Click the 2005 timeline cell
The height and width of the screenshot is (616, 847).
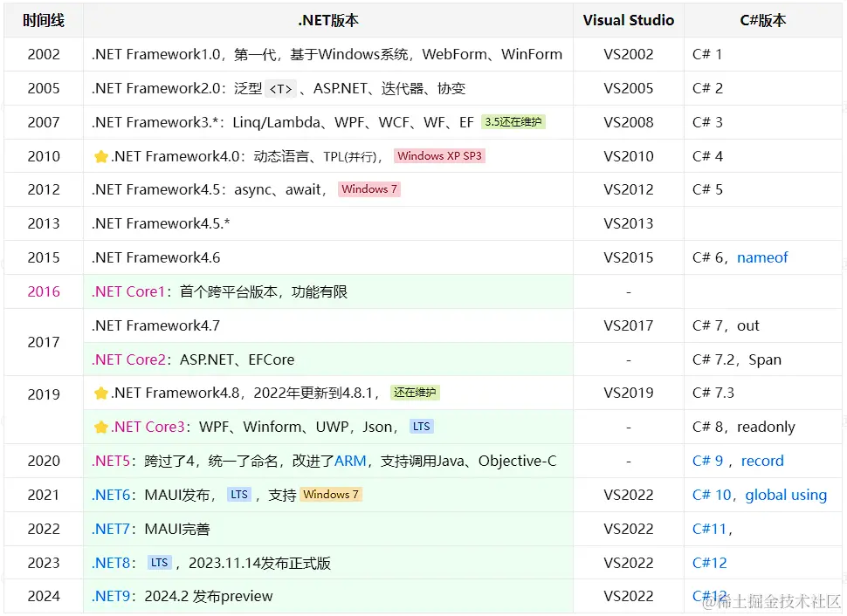click(44, 88)
